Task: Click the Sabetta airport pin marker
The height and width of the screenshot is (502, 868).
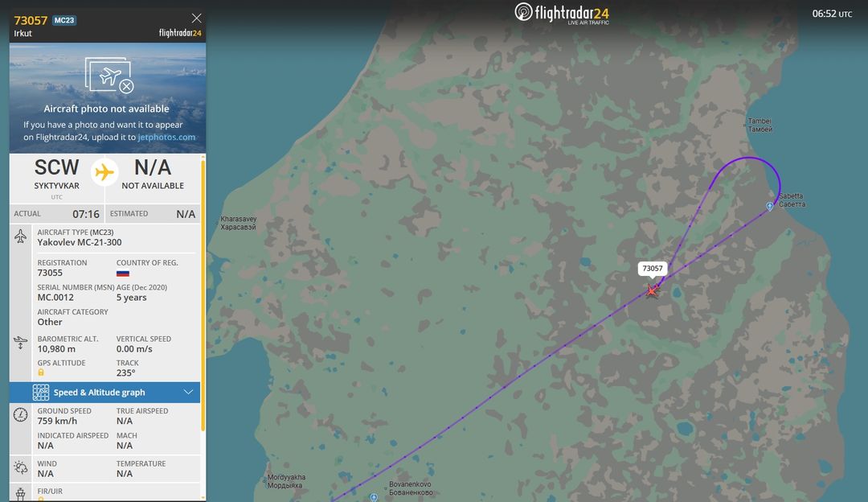Action: pyautogui.click(x=769, y=207)
